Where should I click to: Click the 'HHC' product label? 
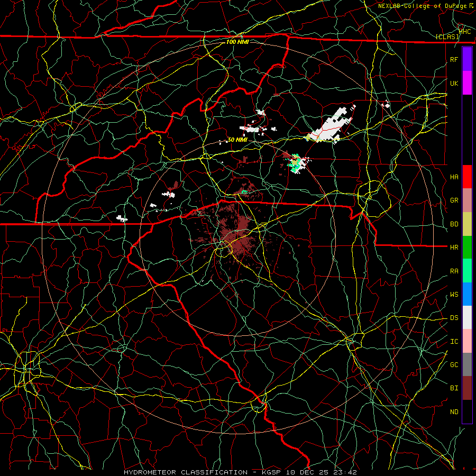[x=465, y=31]
